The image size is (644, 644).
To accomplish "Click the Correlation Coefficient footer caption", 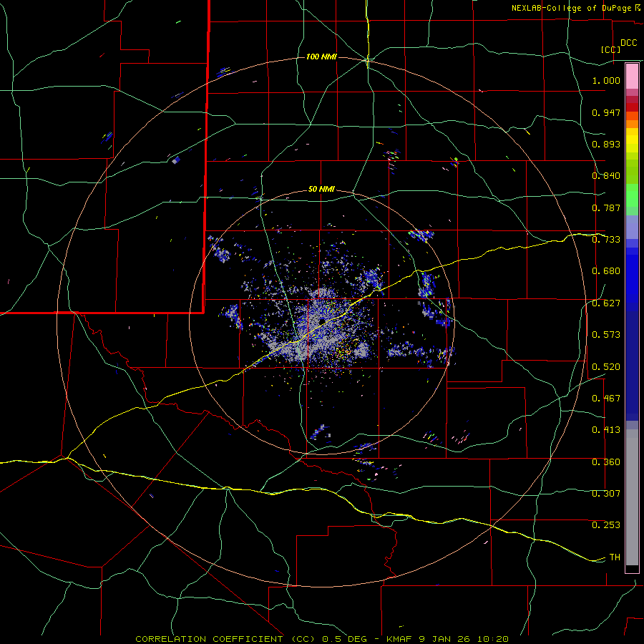I will click(x=321, y=639).
